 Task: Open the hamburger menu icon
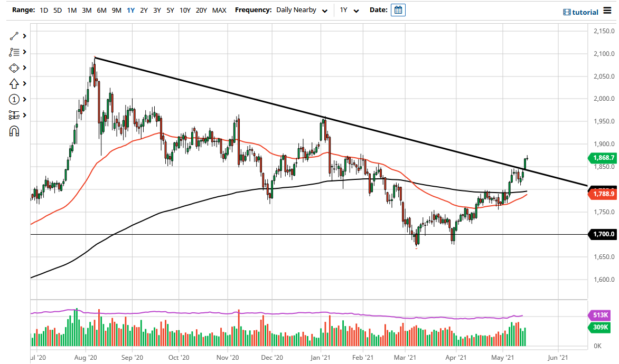pos(607,11)
